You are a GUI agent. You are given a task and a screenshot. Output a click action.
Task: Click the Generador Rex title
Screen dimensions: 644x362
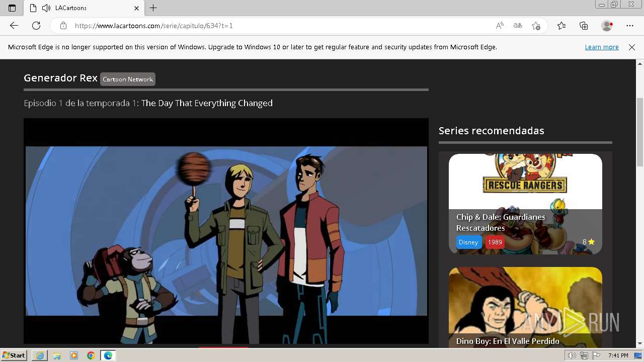(60, 78)
